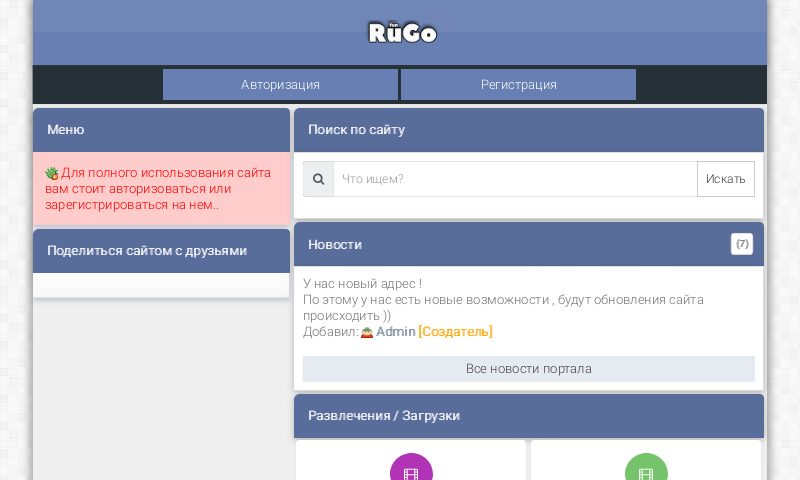Click the orange [Создатель] label

[455, 332]
